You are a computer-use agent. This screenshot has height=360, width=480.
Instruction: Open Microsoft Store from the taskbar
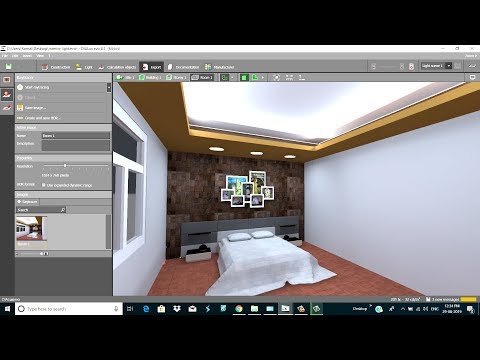pyautogui.click(x=161, y=309)
